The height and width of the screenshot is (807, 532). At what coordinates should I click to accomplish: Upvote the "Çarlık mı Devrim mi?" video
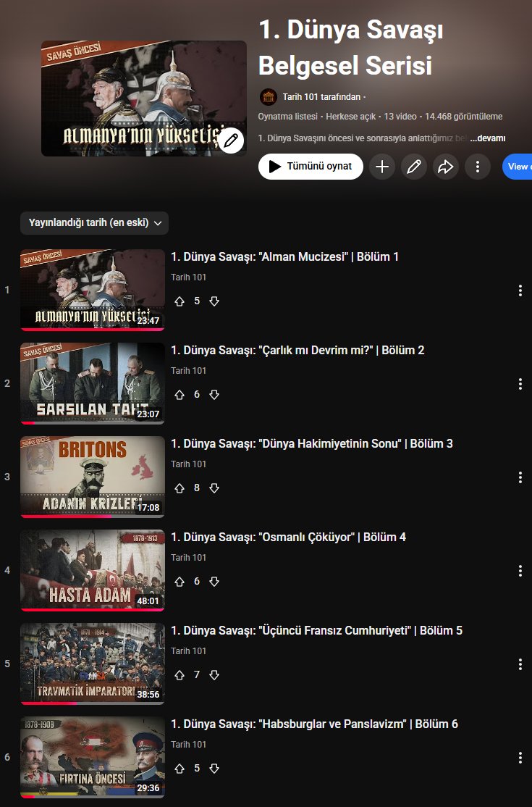pyautogui.click(x=180, y=395)
